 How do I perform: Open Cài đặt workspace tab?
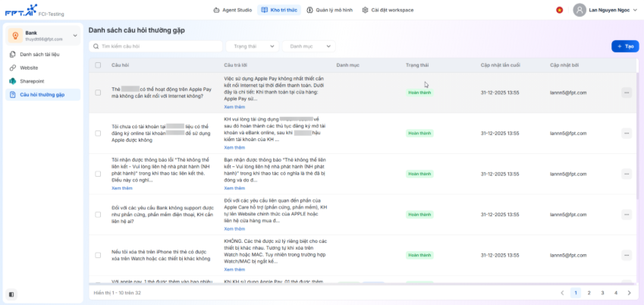[x=388, y=10]
